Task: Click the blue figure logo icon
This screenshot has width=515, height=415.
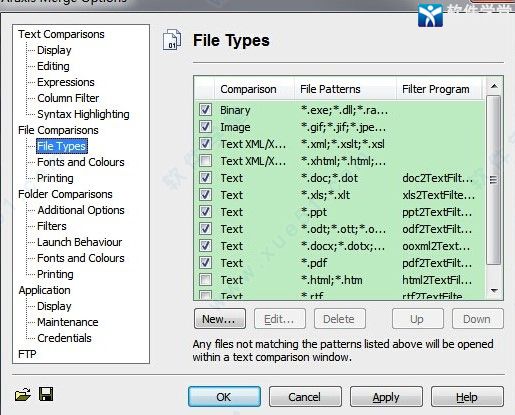Action: [430, 15]
